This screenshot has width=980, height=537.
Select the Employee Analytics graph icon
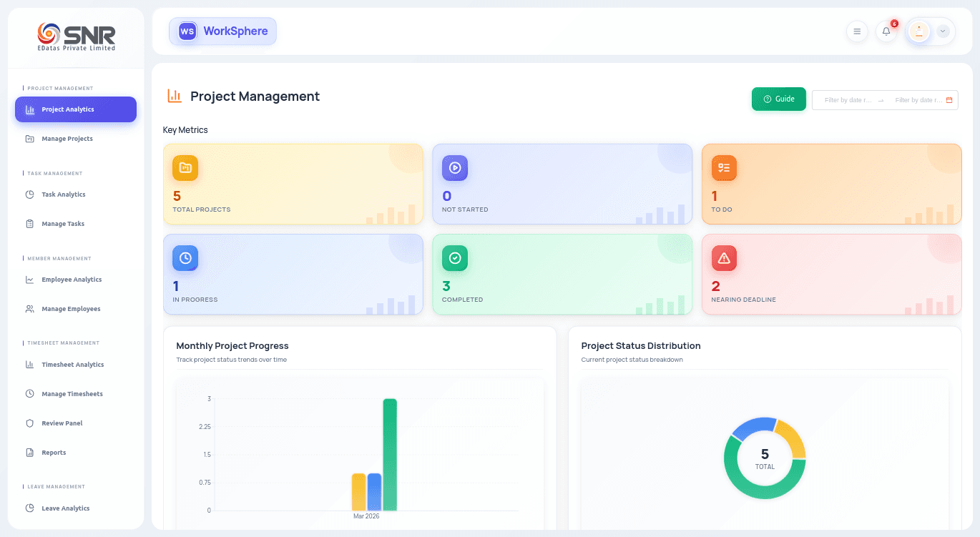point(30,279)
